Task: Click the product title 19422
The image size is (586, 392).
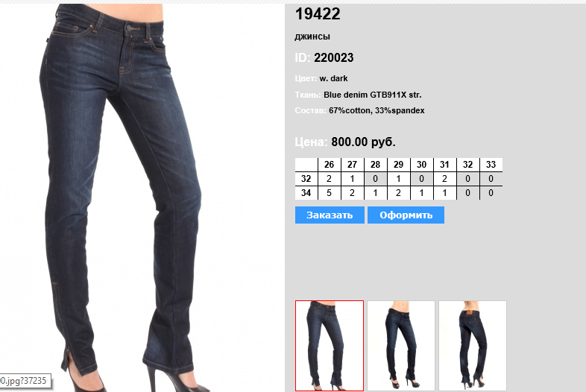Action: pyautogui.click(x=318, y=14)
